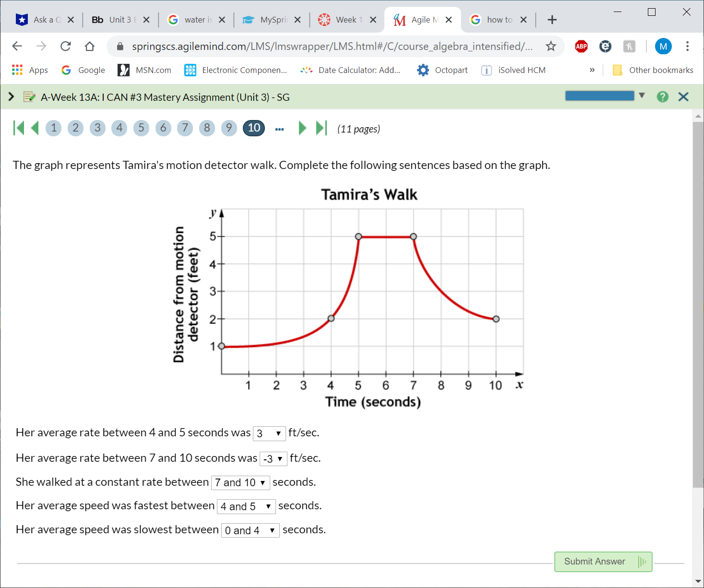Open the Apps bookmark shortcut
Image resolution: width=704 pixels, height=588 pixels.
point(30,70)
